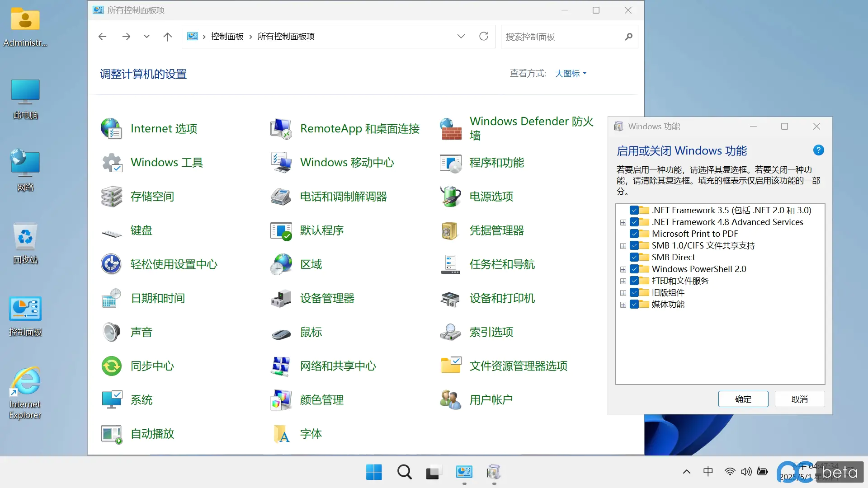
Task: Open 任务栏和导航 link
Action: [x=502, y=264]
